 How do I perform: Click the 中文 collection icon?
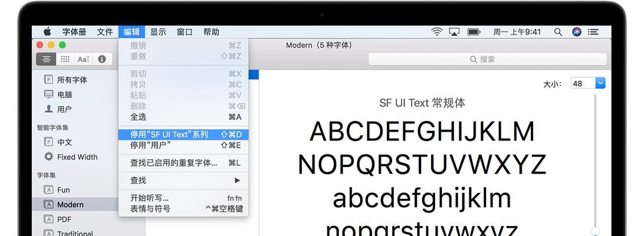48,142
